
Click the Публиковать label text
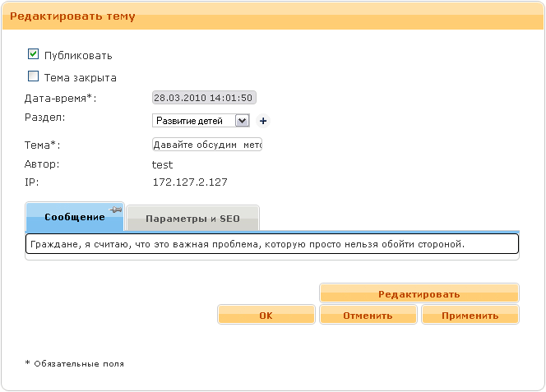(x=78, y=56)
